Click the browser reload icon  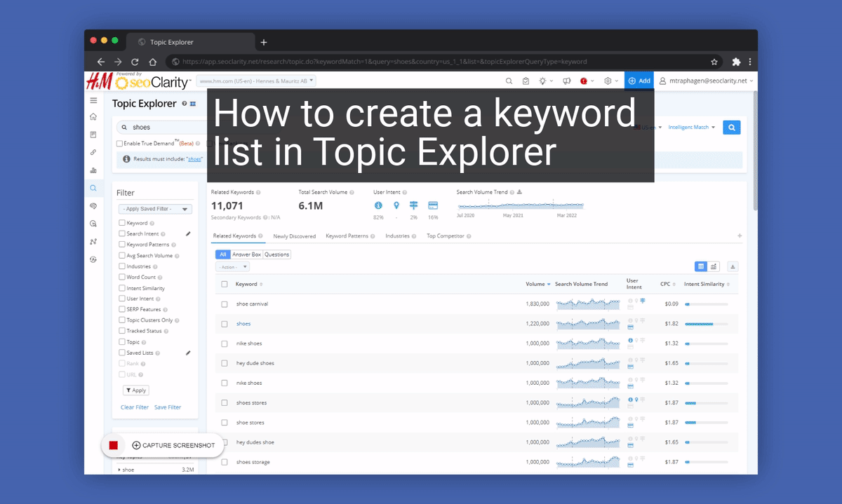tap(135, 62)
